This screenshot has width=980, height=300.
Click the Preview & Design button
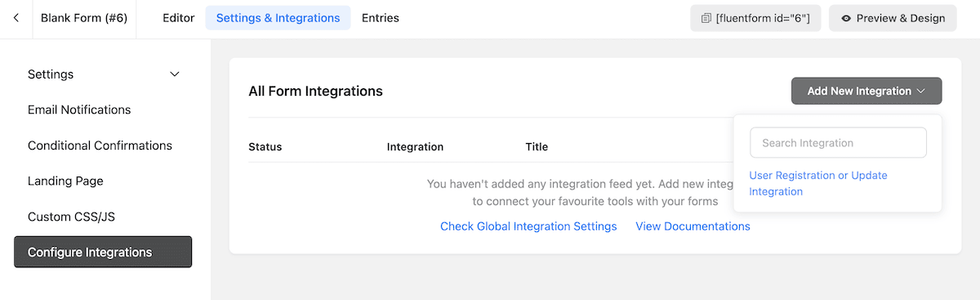click(x=893, y=18)
